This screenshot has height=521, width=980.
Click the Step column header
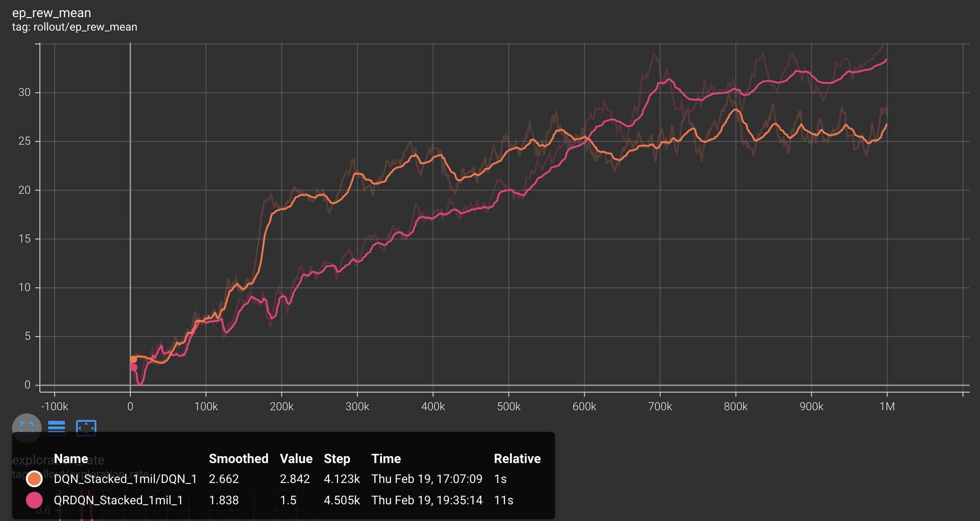pyautogui.click(x=337, y=458)
